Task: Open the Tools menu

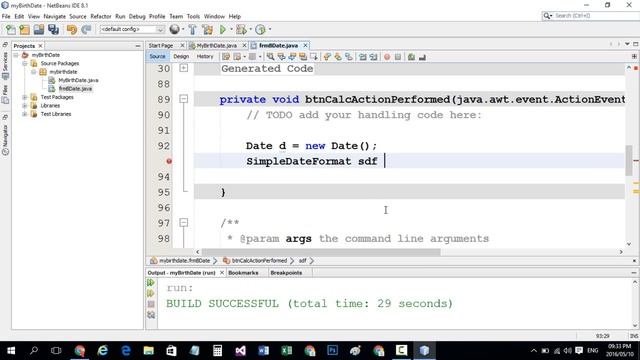Action: [x=193, y=16]
